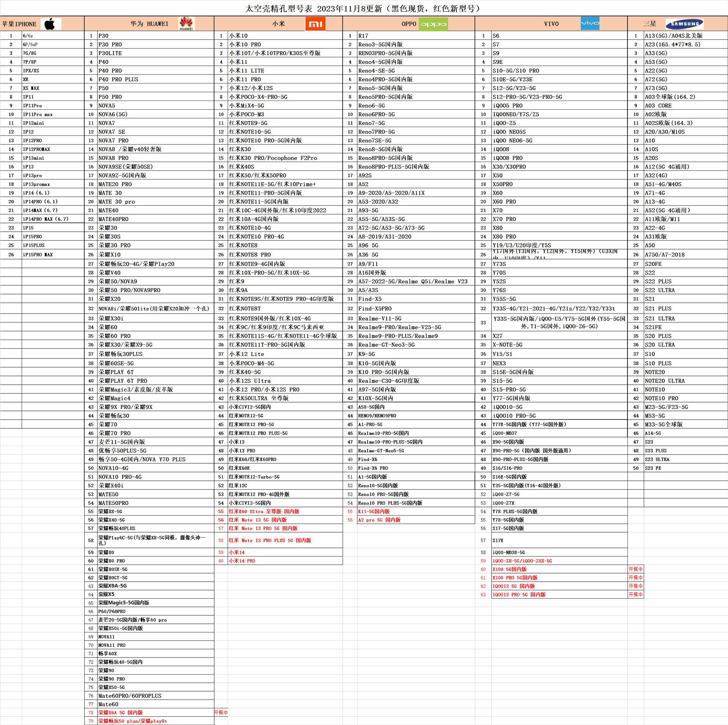Select cell Find-X6 PRO
The image size is (728, 725).
(x=416, y=468)
